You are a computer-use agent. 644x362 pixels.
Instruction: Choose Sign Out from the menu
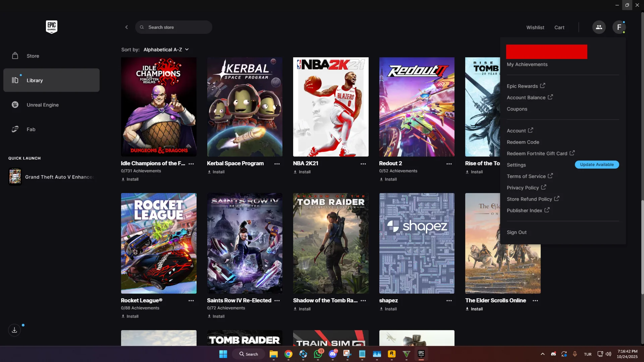[517, 232]
